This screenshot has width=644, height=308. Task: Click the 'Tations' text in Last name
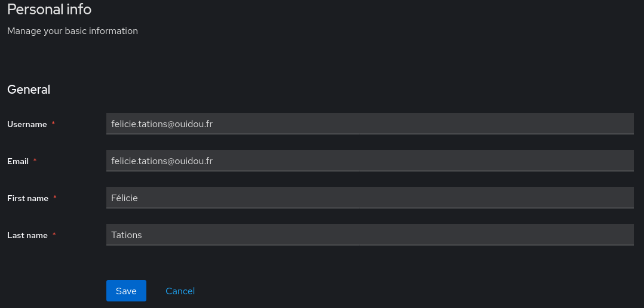click(x=127, y=235)
